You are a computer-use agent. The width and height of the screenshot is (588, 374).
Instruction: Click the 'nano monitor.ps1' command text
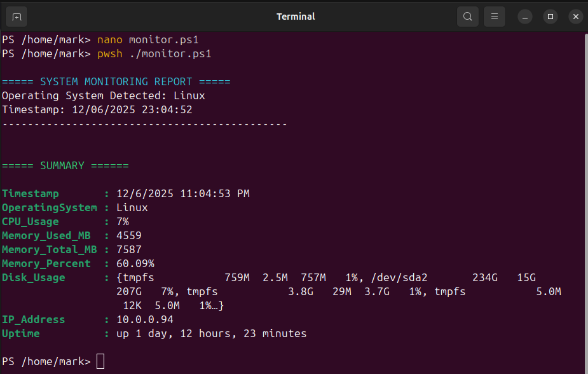coord(147,39)
